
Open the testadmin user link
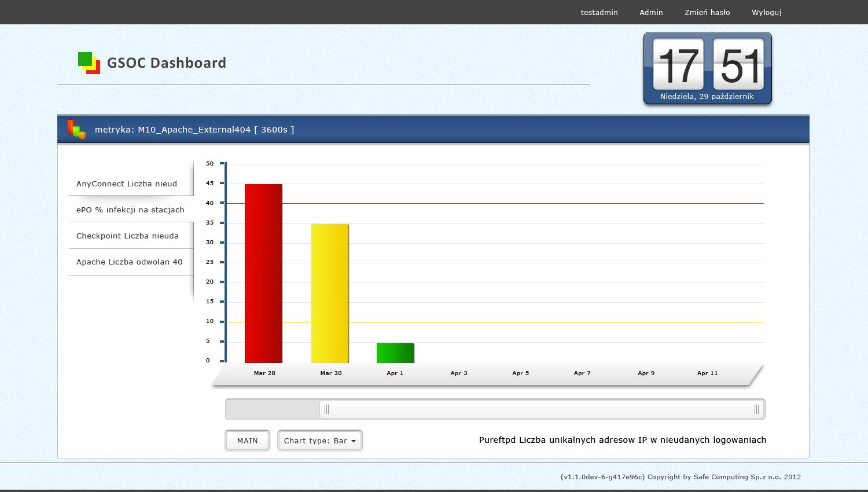tap(599, 12)
